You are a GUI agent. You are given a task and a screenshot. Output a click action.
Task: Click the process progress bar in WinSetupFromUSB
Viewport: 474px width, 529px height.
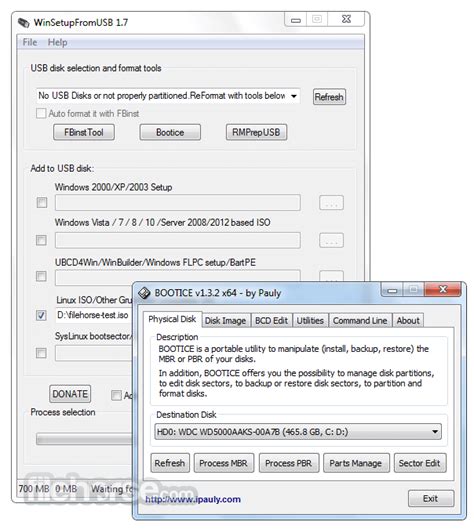tap(84, 439)
